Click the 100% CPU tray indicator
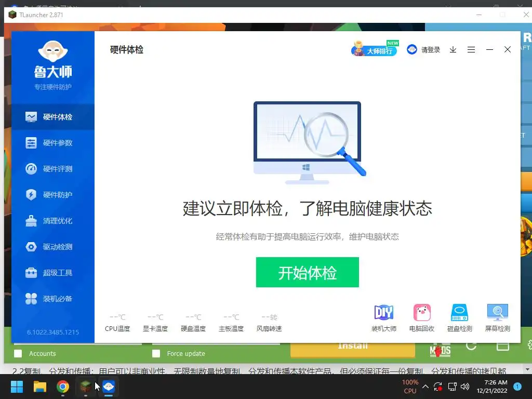The height and width of the screenshot is (399, 532). coord(410,387)
